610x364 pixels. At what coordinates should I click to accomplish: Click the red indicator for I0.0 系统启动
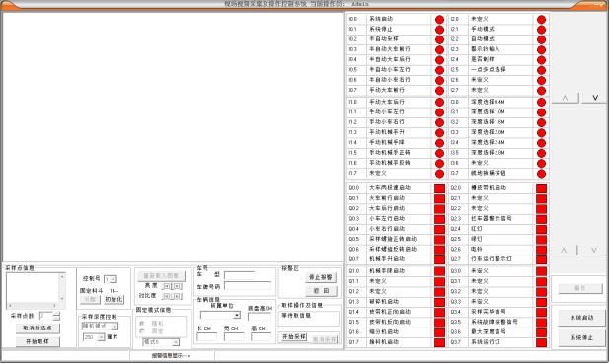click(439, 19)
